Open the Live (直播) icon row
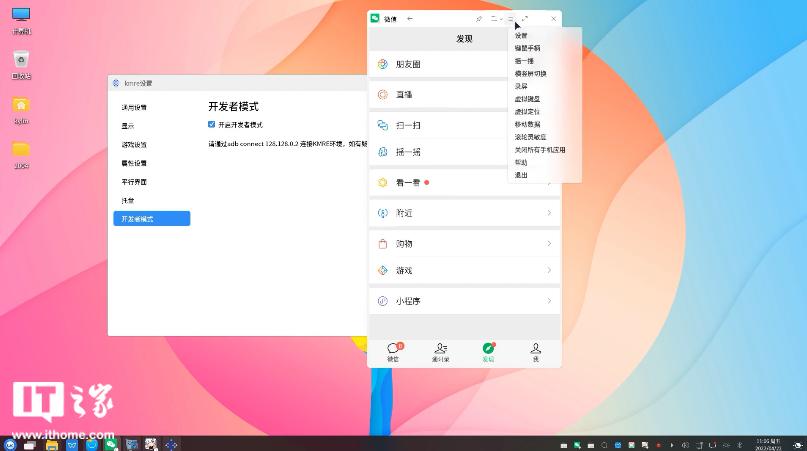The width and height of the screenshot is (807, 451). 382,94
